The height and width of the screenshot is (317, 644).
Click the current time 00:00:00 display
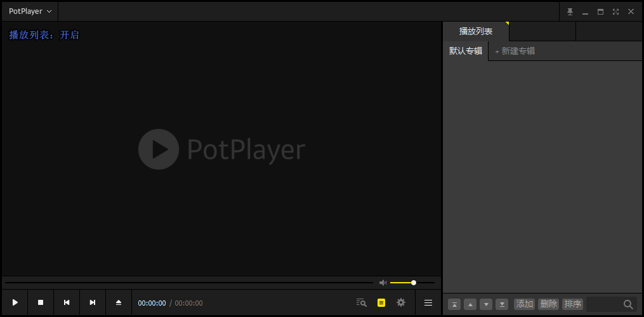point(152,304)
